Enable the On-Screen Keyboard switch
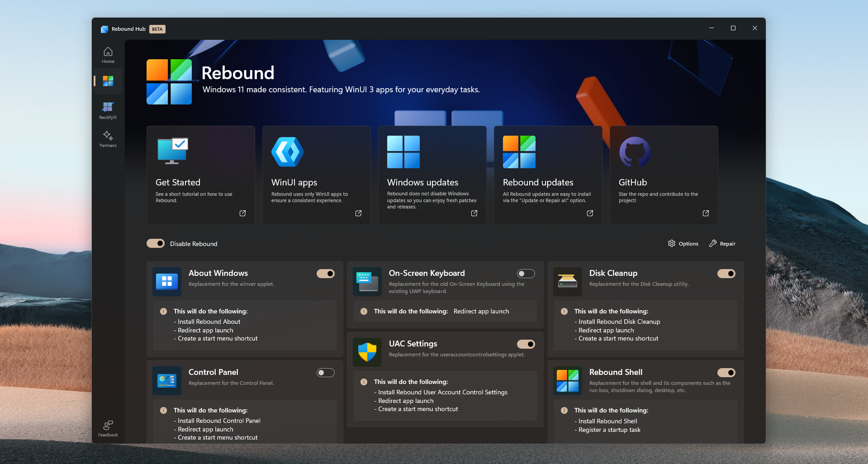This screenshot has height=464, width=868. (526, 274)
